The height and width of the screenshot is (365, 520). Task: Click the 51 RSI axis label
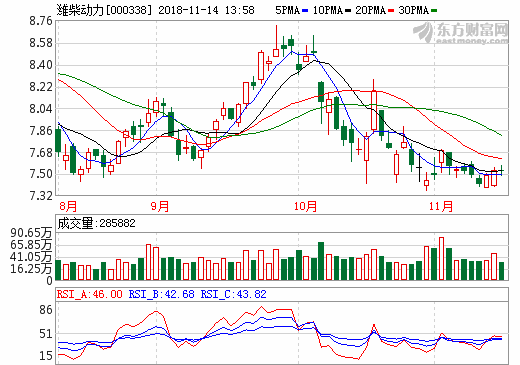coord(46,334)
